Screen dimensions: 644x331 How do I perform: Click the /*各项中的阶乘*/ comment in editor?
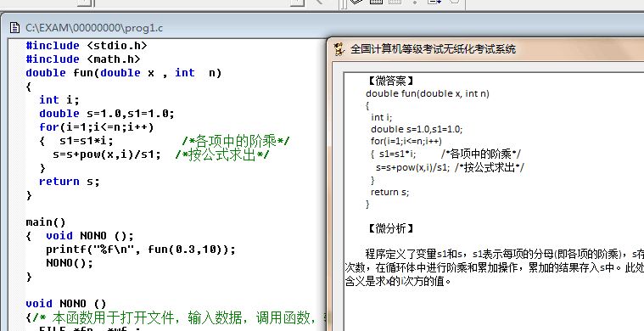tap(236, 141)
